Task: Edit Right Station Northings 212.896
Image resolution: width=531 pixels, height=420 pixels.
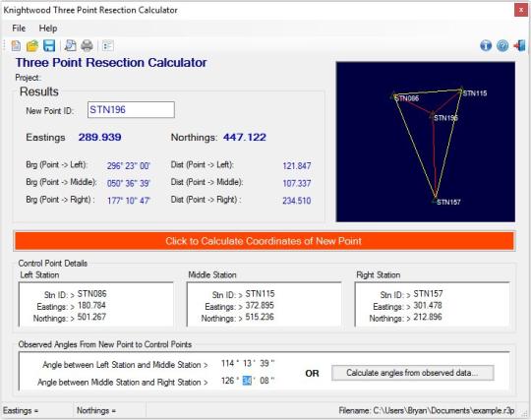Action: coord(428,317)
